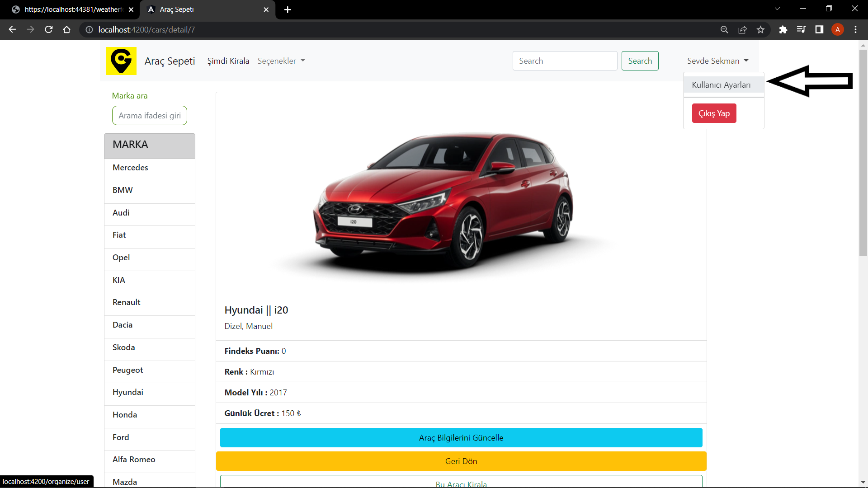Open Şimdi Kirala nav link
The height and width of the screenshot is (488, 868).
coord(228,61)
